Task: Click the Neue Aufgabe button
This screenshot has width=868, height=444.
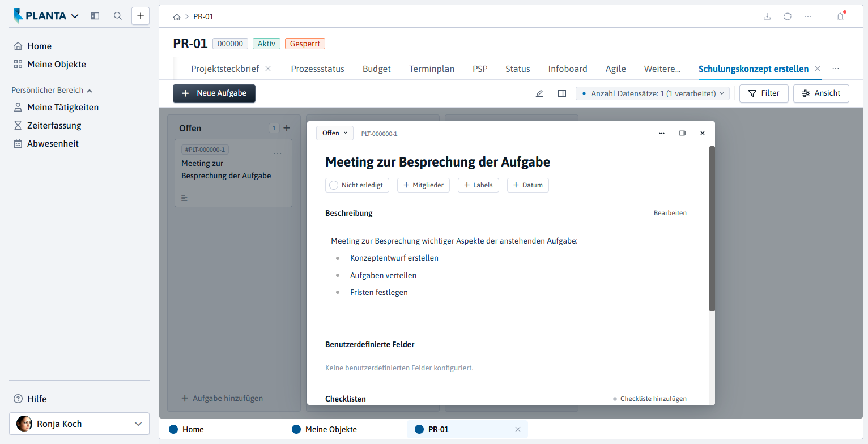Action: pyautogui.click(x=214, y=93)
